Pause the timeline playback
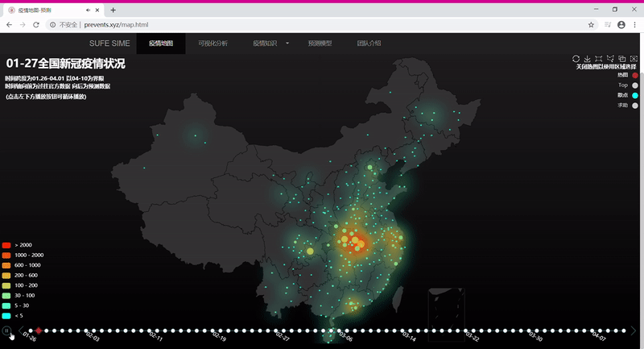This screenshot has width=644, height=349. pyautogui.click(x=6, y=330)
